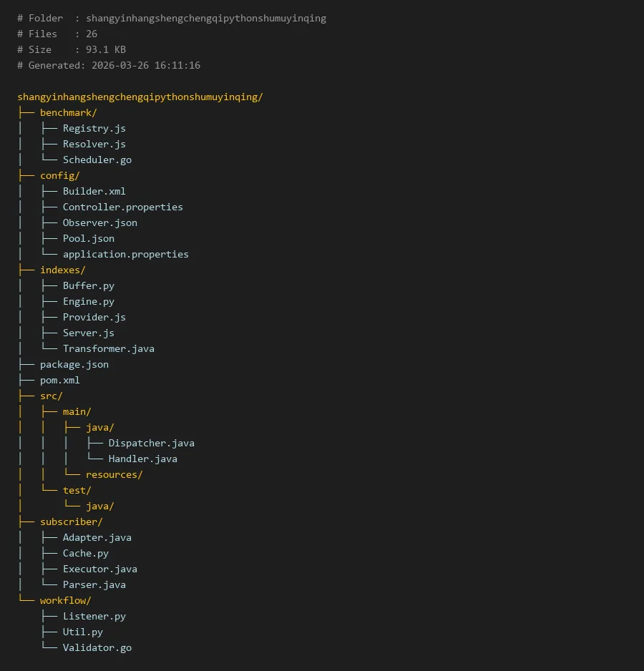Select the subscriber/ folder entry
Image resolution: width=644 pixels, height=671 pixels.
point(71,522)
